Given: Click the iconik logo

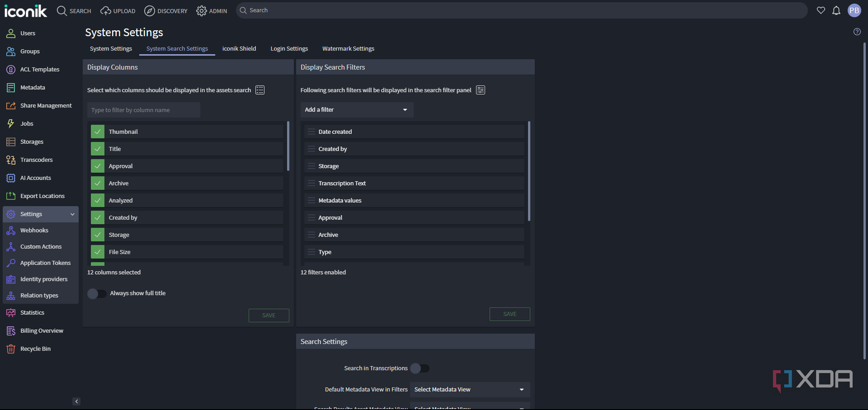Looking at the screenshot, I should coord(26,10).
